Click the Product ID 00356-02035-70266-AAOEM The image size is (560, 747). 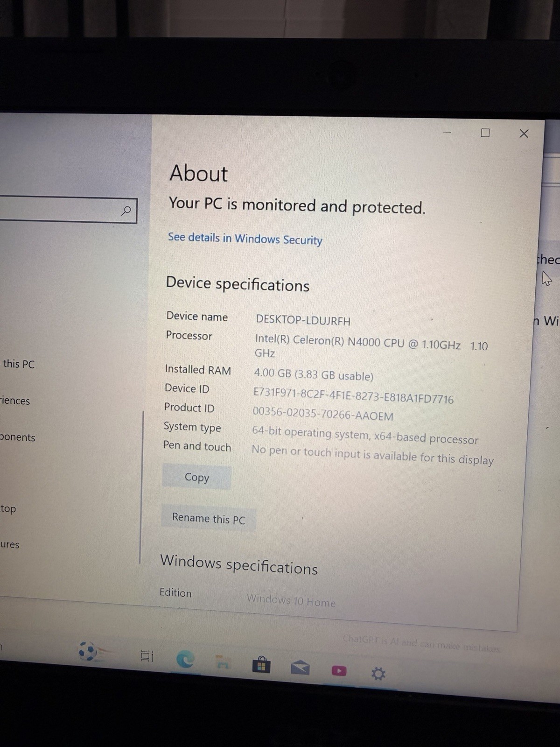coord(323,414)
